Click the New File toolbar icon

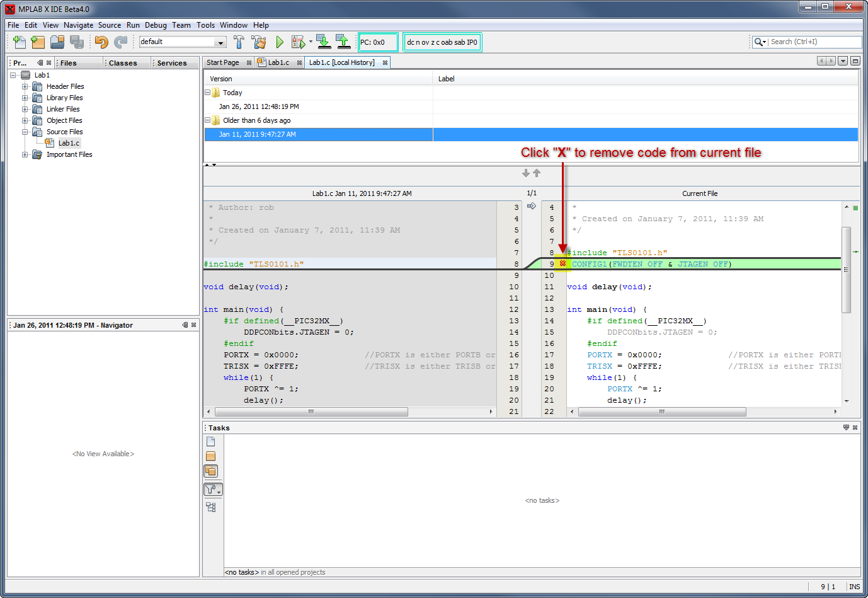click(19, 42)
